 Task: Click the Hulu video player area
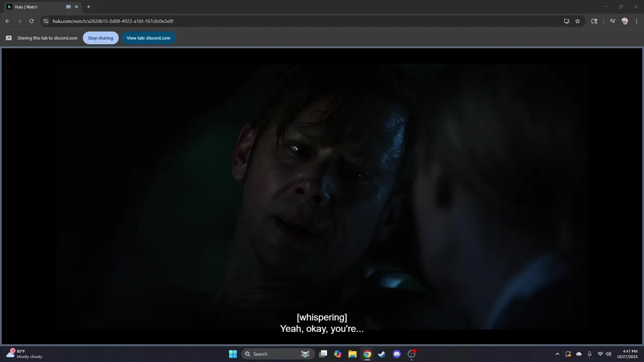322,196
